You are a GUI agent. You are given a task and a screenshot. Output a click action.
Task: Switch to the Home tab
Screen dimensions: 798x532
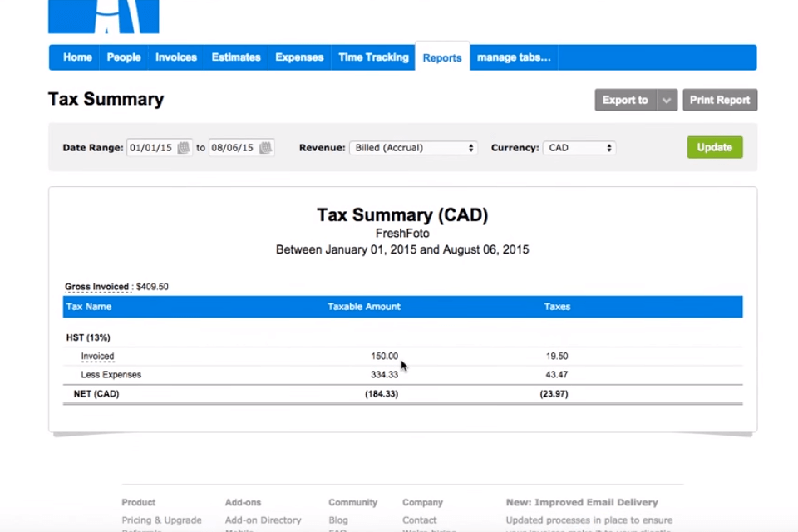coord(77,57)
